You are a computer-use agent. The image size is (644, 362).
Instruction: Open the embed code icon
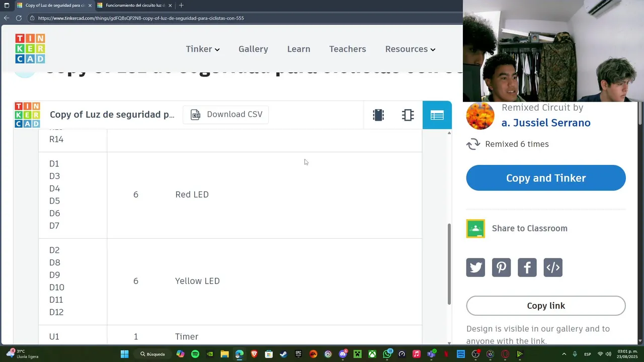(x=553, y=267)
